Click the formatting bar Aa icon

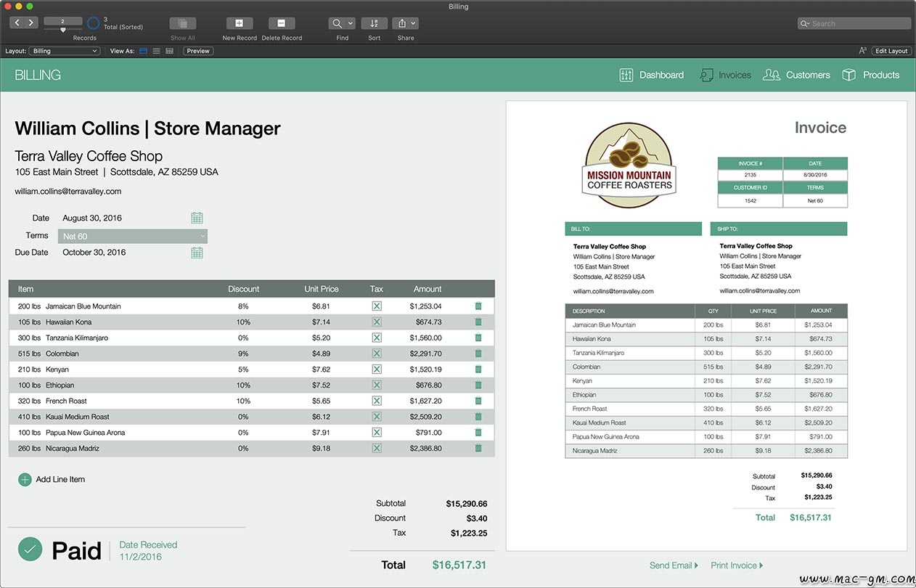point(863,51)
